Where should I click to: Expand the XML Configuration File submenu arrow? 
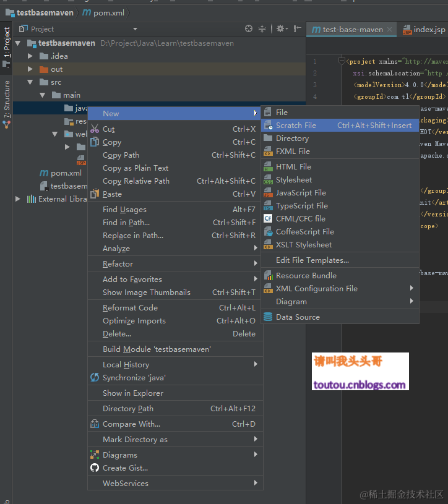point(411,288)
